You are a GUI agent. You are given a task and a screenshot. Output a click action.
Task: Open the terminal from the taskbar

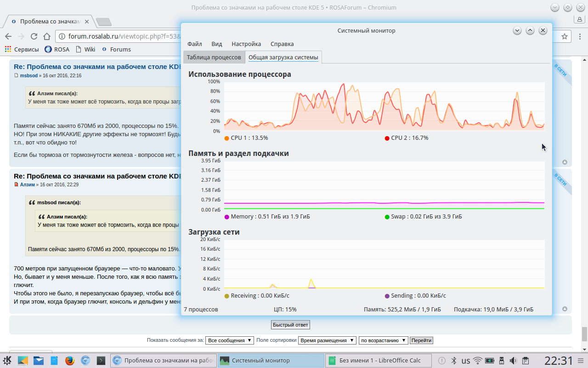(101, 361)
